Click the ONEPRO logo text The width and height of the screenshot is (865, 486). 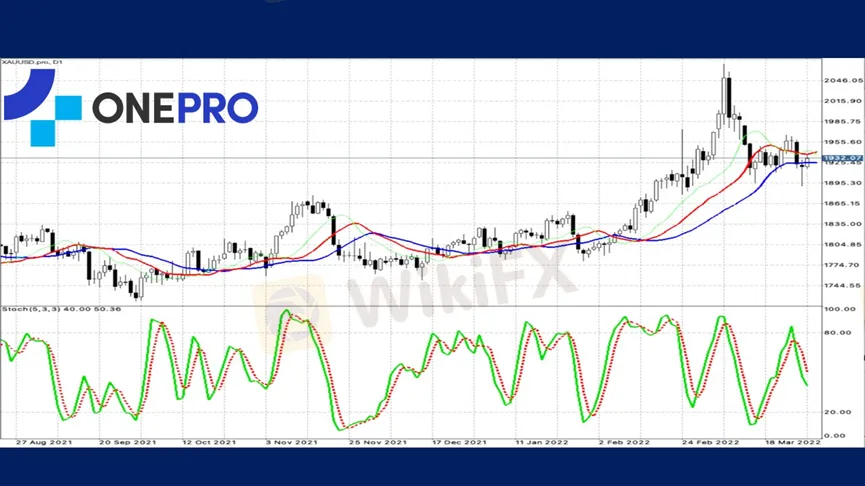click(175, 108)
